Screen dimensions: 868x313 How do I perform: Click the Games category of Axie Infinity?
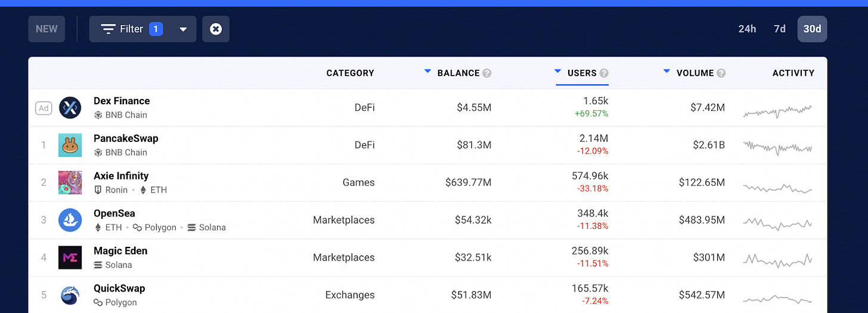(x=359, y=182)
